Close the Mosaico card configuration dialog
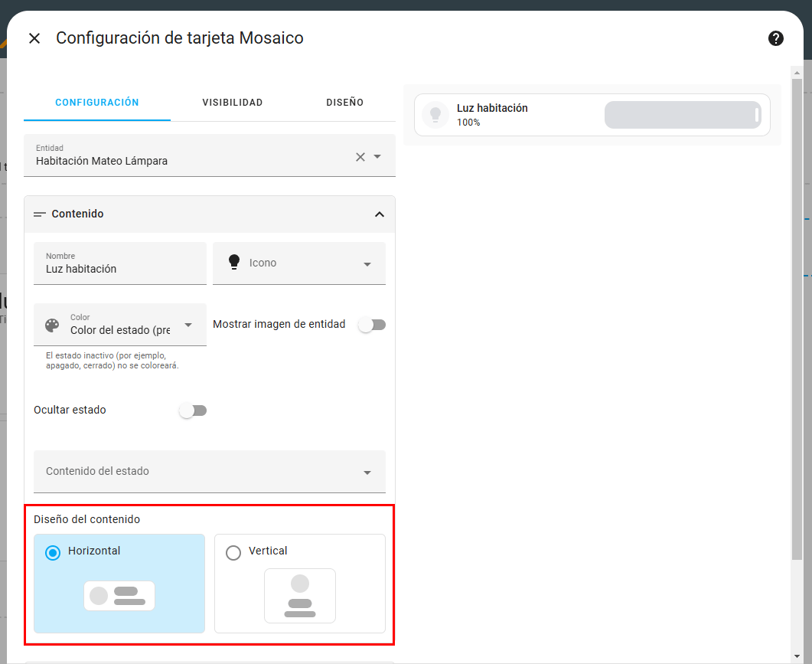This screenshot has height=664, width=812. pyautogui.click(x=34, y=38)
